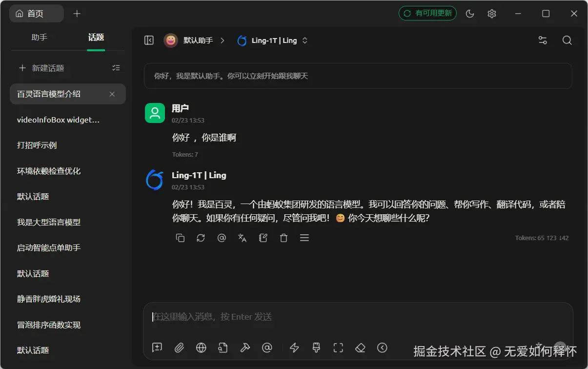588x369 pixels.
Task: Select the 话题 tab
Action: (x=96, y=37)
